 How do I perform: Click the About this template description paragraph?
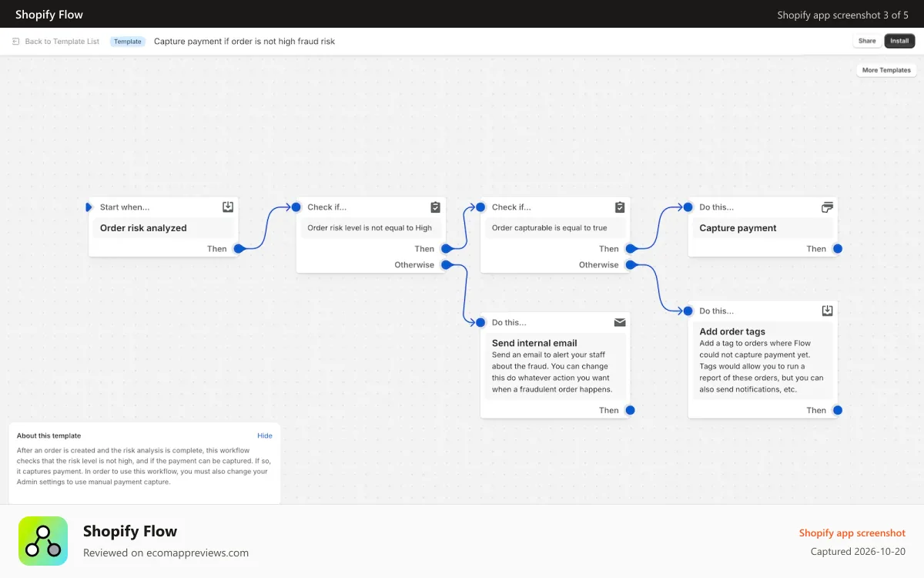click(x=143, y=466)
